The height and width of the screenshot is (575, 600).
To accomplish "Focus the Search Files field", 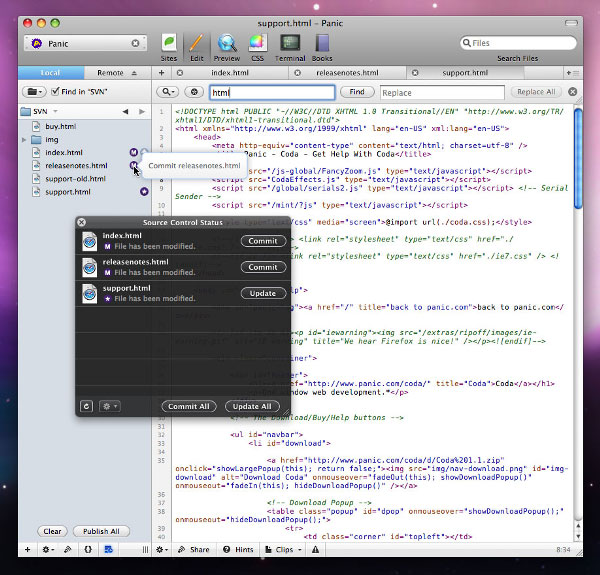I will click(x=518, y=43).
